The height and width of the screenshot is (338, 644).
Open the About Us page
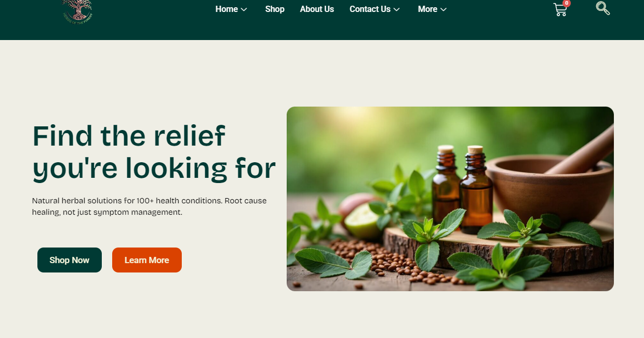click(x=317, y=9)
